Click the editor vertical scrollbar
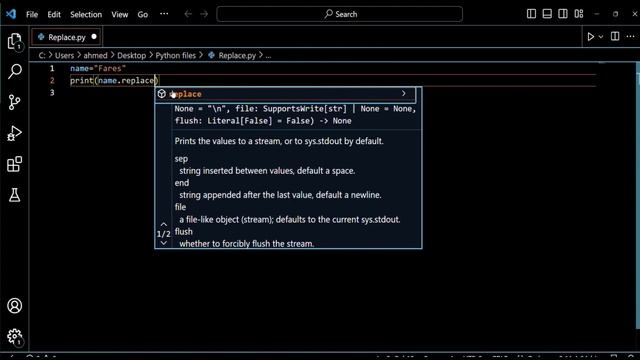 pos(638,195)
